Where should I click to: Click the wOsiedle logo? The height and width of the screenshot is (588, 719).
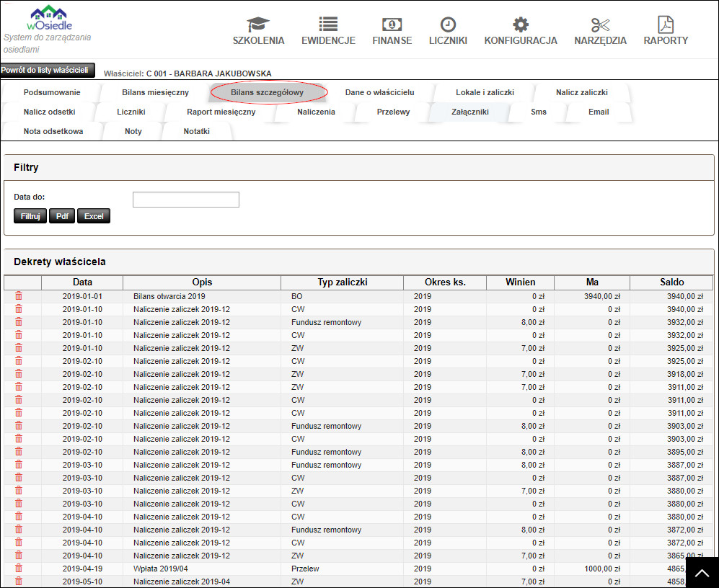[x=49, y=17]
